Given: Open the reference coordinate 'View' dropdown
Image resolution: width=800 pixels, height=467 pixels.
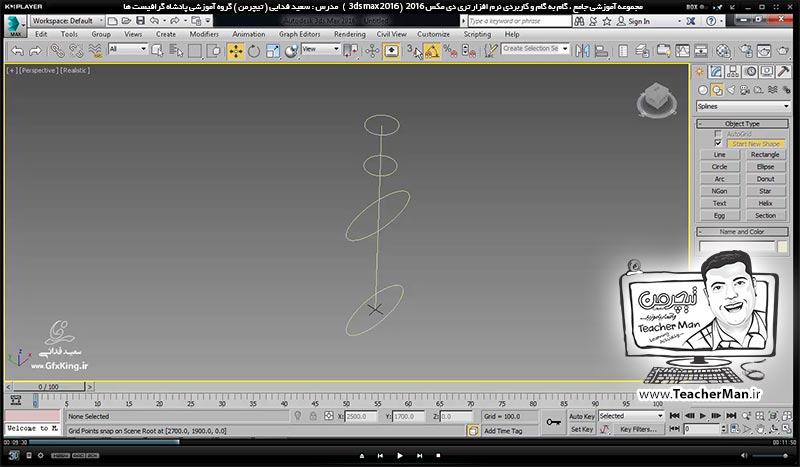Looking at the screenshot, I should click(x=320, y=49).
